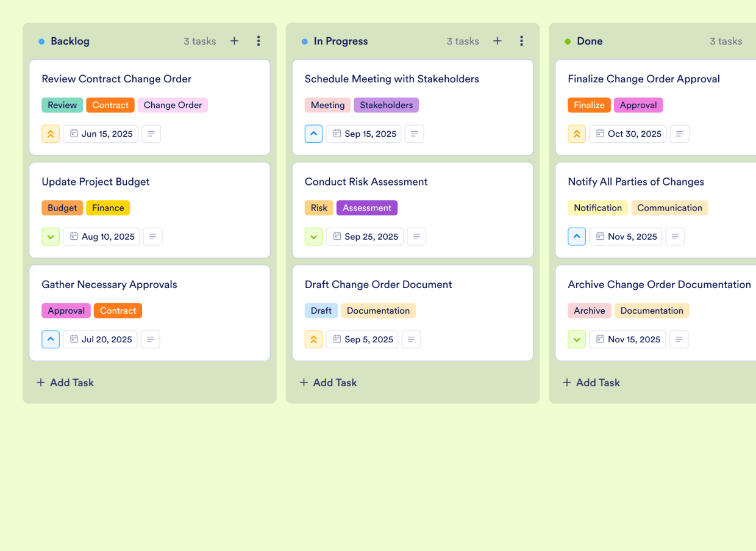Click the notes icon on Review Contract Change Order

pos(151,134)
